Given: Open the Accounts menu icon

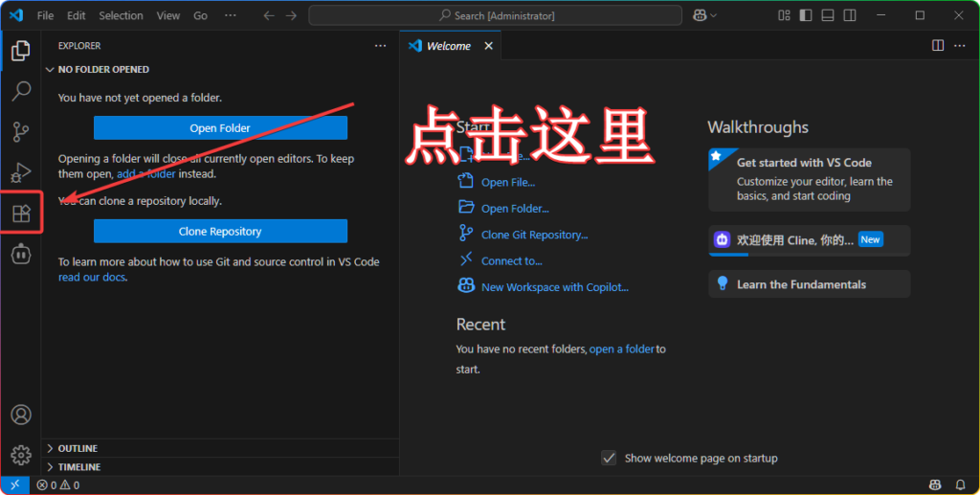Looking at the screenshot, I should [21, 415].
